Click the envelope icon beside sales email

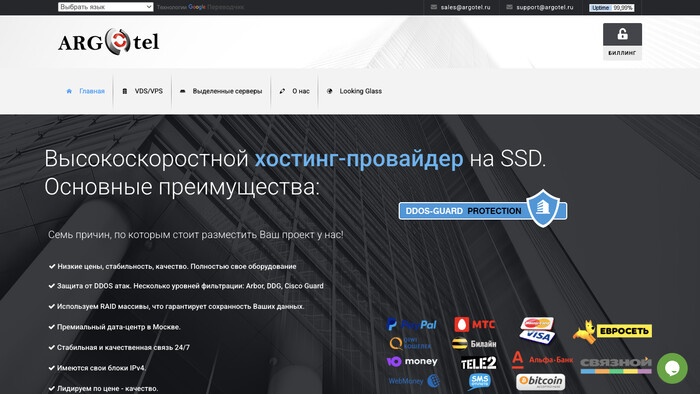[x=433, y=7]
